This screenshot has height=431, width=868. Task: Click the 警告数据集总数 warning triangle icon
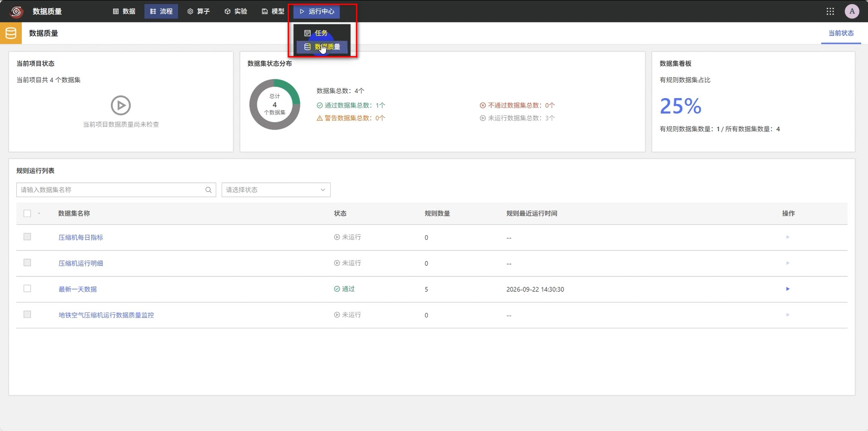point(320,118)
